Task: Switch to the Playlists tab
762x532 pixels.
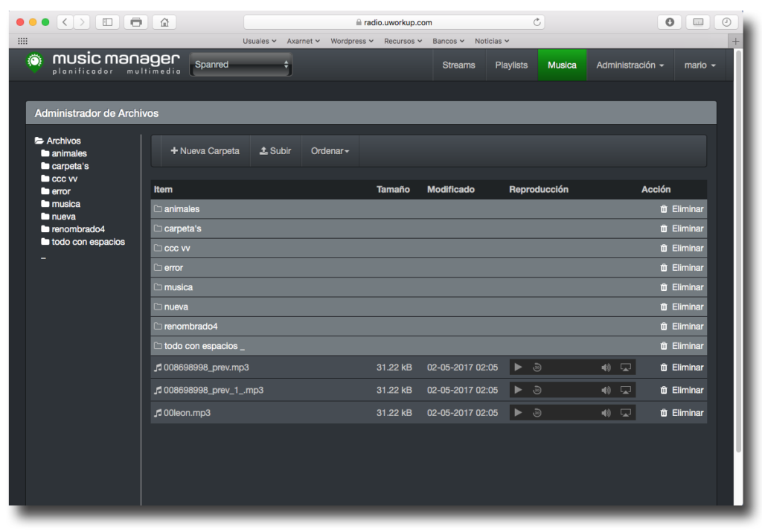Action: 511,65
